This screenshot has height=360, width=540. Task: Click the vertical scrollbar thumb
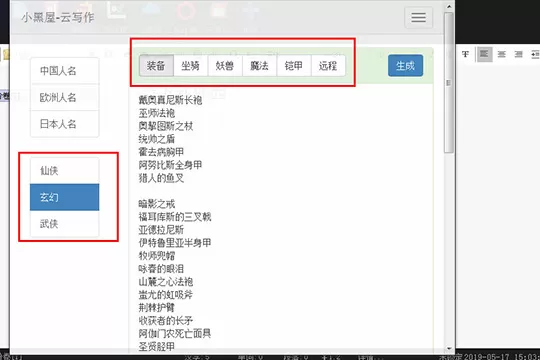(449, 83)
